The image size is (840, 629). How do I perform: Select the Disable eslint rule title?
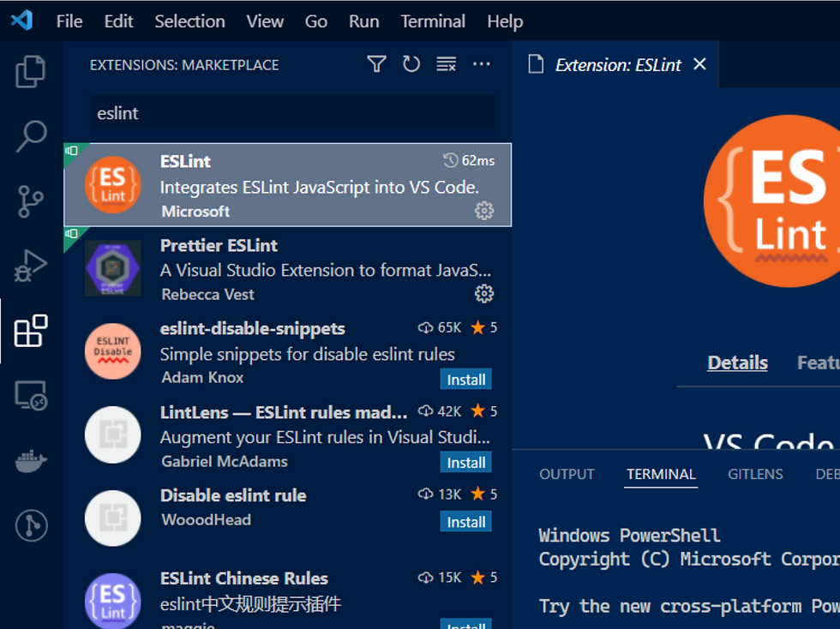coord(233,495)
